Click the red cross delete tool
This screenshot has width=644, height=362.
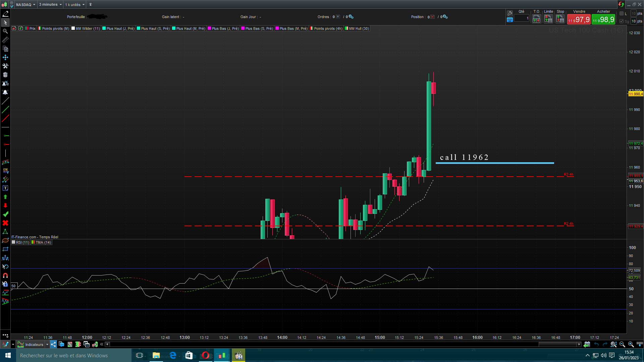point(5,223)
